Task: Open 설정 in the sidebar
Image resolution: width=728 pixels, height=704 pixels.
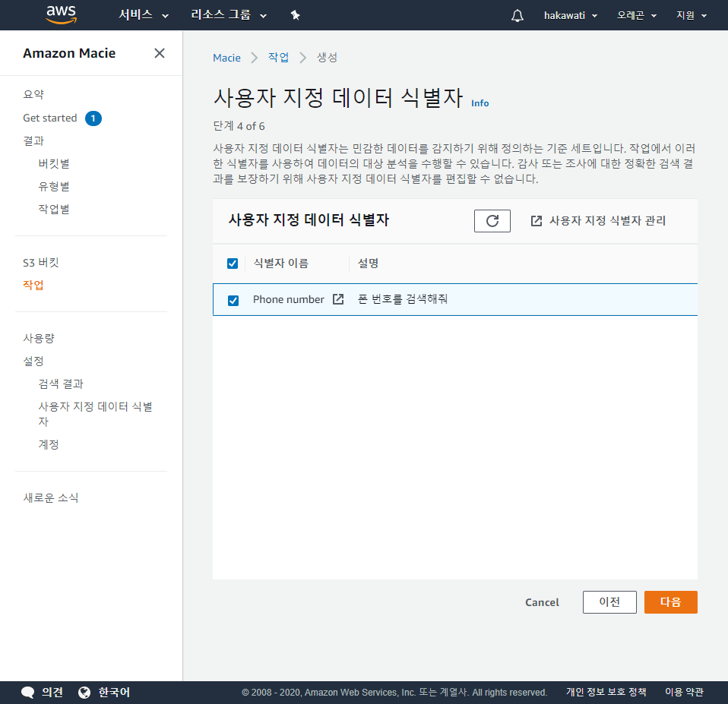Action: coord(33,361)
